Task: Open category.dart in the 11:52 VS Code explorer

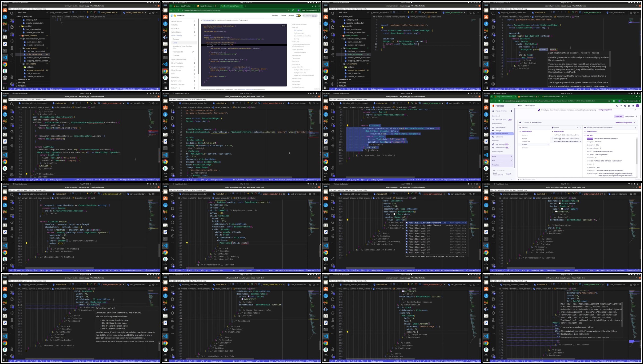Action: click(31, 20)
